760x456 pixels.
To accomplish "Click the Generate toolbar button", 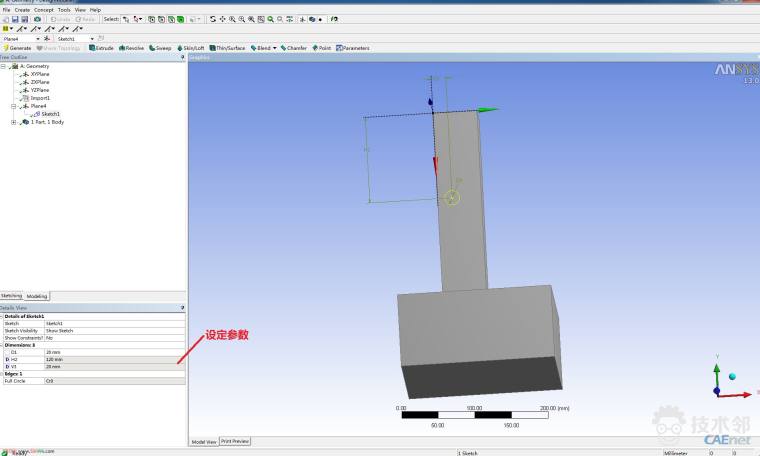I will coord(17,48).
